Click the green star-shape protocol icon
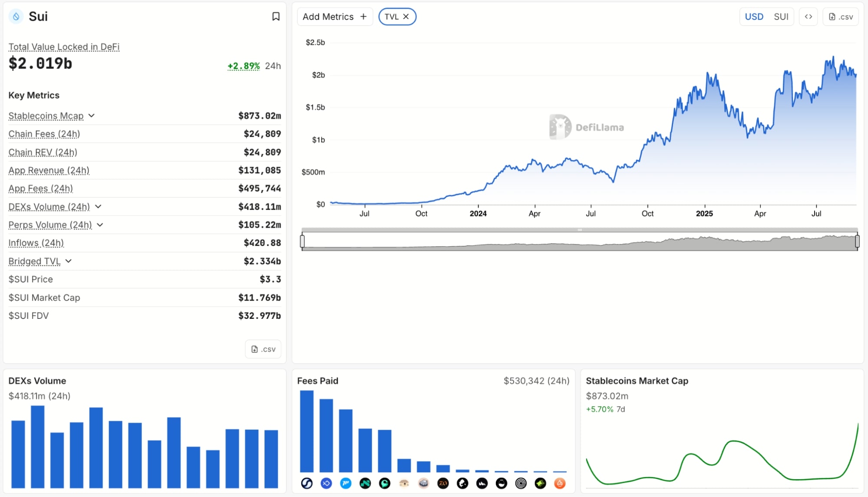 tap(540, 483)
